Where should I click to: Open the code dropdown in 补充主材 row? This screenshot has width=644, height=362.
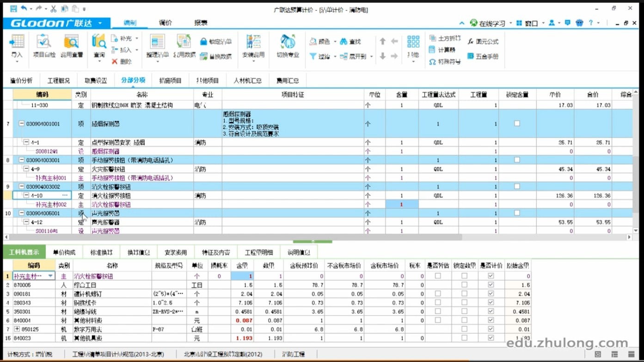tap(50, 276)
